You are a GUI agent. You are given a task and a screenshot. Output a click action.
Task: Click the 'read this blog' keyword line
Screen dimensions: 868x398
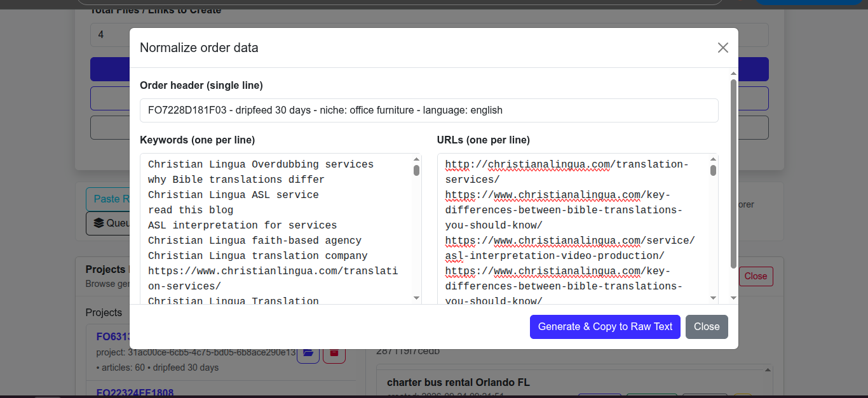coord(191,210)
